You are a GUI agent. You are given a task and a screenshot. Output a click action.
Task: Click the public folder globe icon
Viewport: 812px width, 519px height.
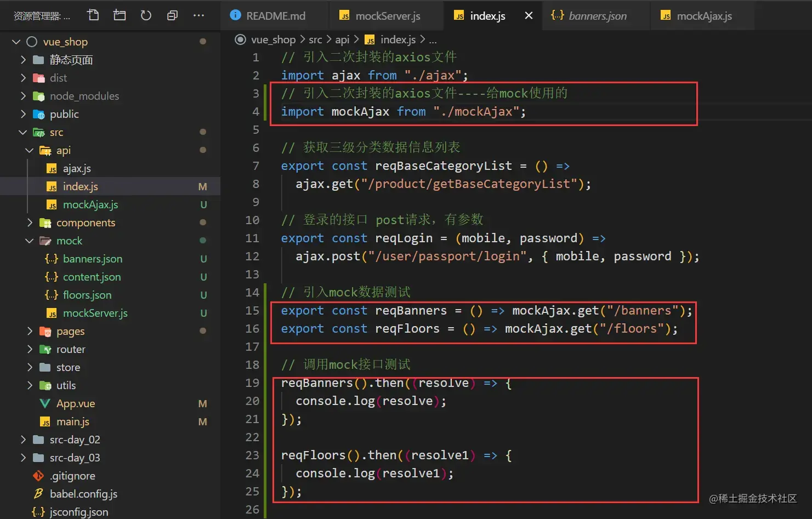[x=38, y=114]
